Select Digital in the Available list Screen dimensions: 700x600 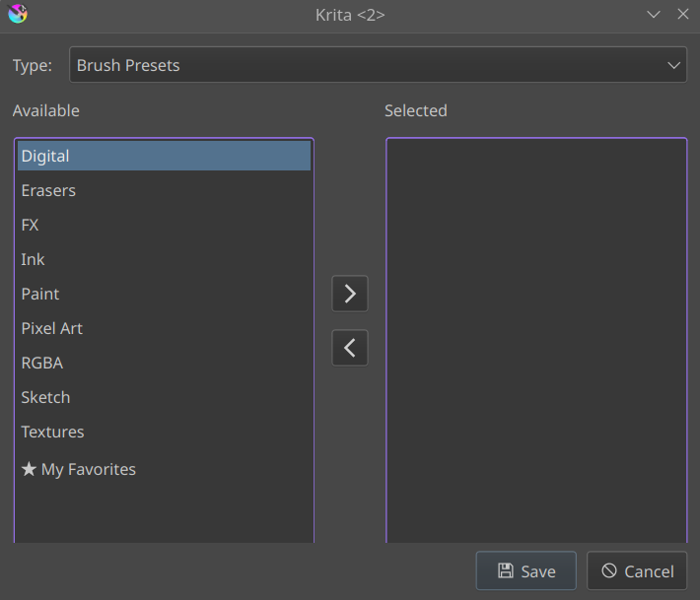(45, 156)
